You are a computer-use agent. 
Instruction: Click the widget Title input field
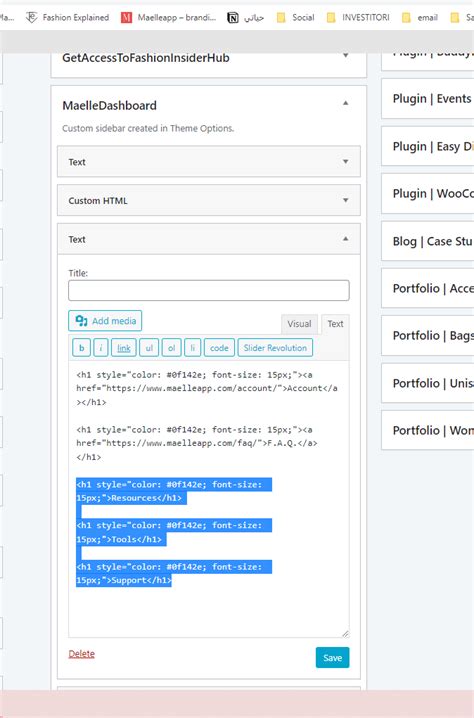209,290
